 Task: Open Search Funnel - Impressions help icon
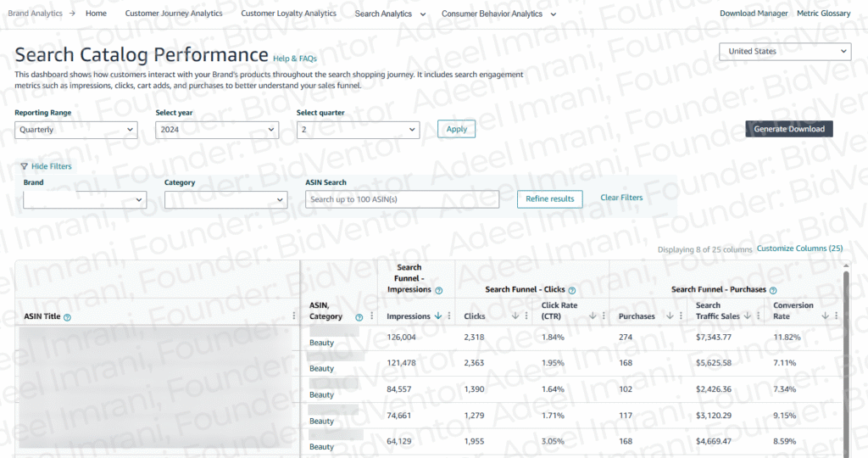(439, 290)
